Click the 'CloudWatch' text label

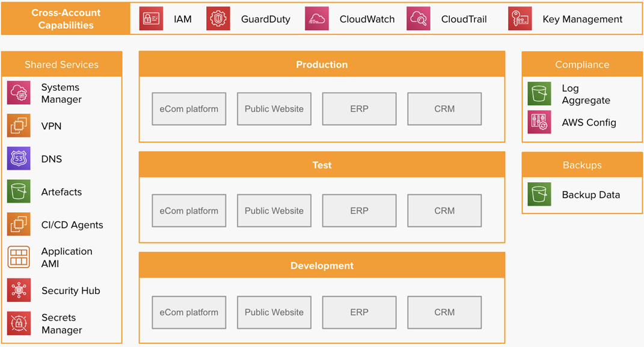pos(367,19)
